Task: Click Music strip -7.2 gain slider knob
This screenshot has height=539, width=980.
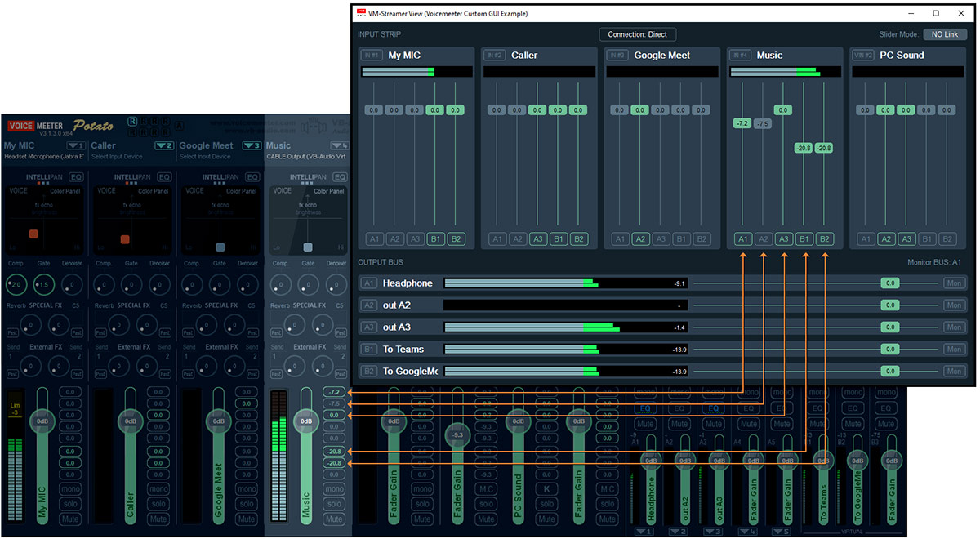Action: (742, 123)
